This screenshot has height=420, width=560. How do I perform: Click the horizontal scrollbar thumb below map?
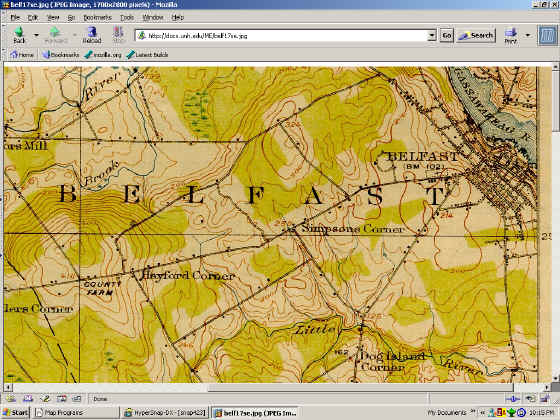(360, 388)
